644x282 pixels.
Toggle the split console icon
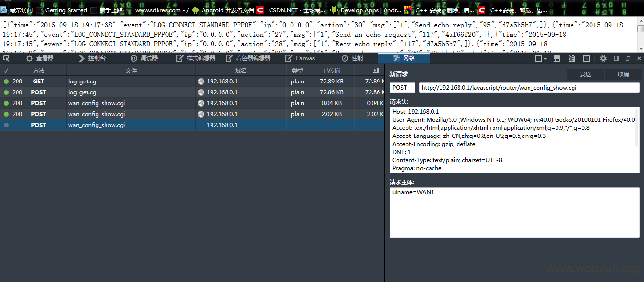click(x=557, y=58)
